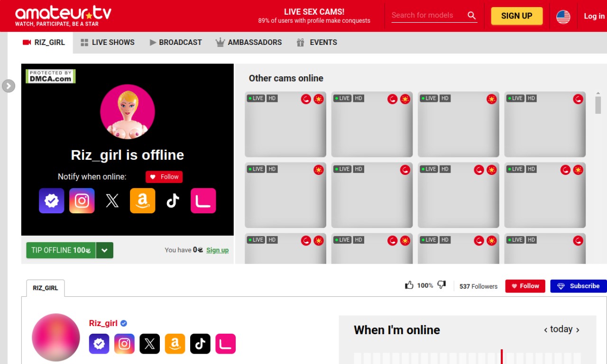Click the DMCA protected badge
This screenshot has width=607, height=364.
click(x=51, y=76)
